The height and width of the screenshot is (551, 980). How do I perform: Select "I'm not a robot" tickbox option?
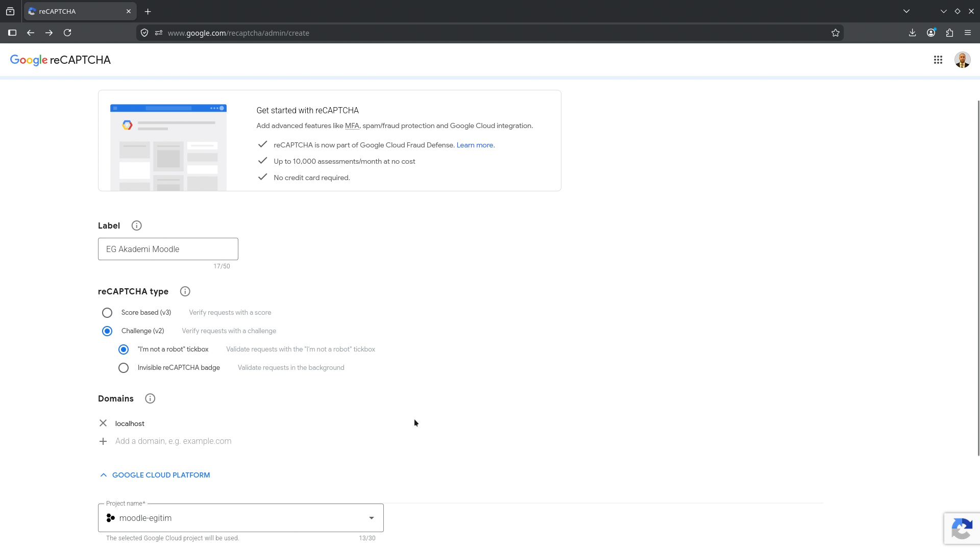point(124,349)
